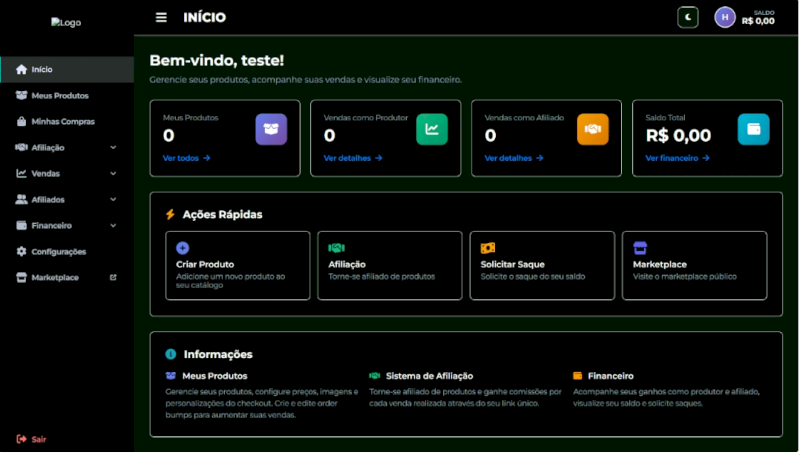This screenshot has width=800, height=455.
Task: Open Meus Produtos in the sidebar
Action: tap(59, 96)
